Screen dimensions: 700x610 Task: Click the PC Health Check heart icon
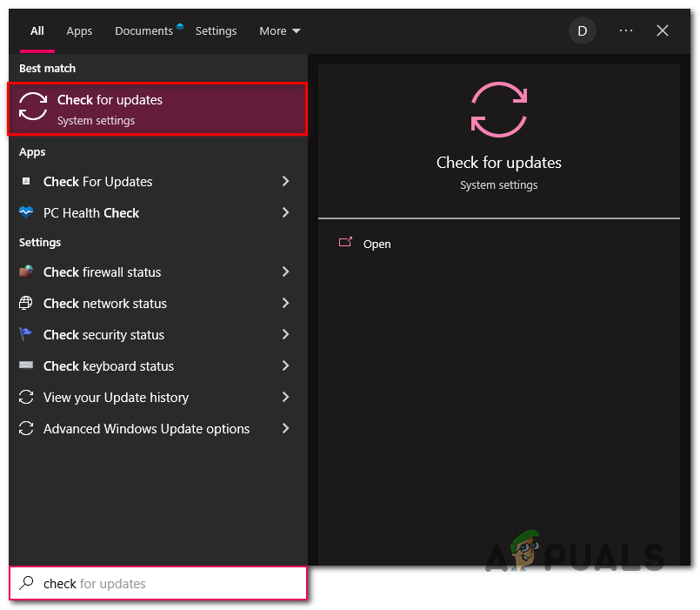click(x=26, y=211)
